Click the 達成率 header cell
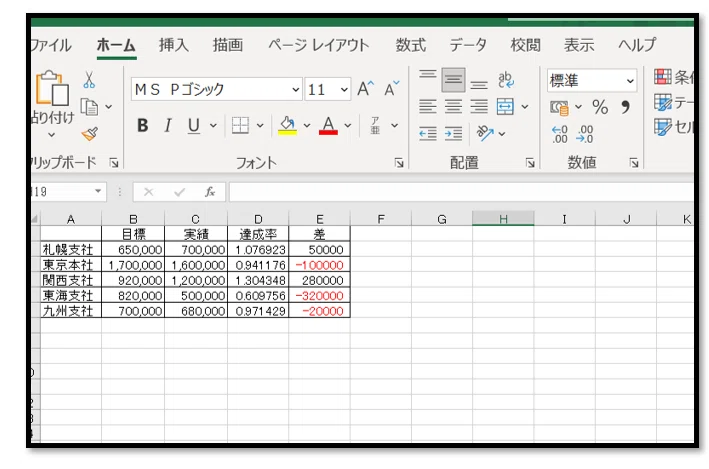The image size is (709, 469). tap(258, 234)
